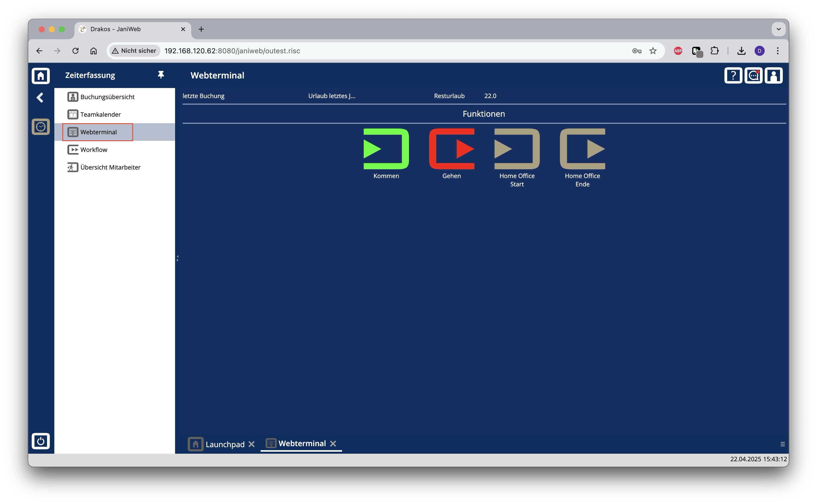Click the letzte Buchung label

pyautogui.click(x=203, y=96)
